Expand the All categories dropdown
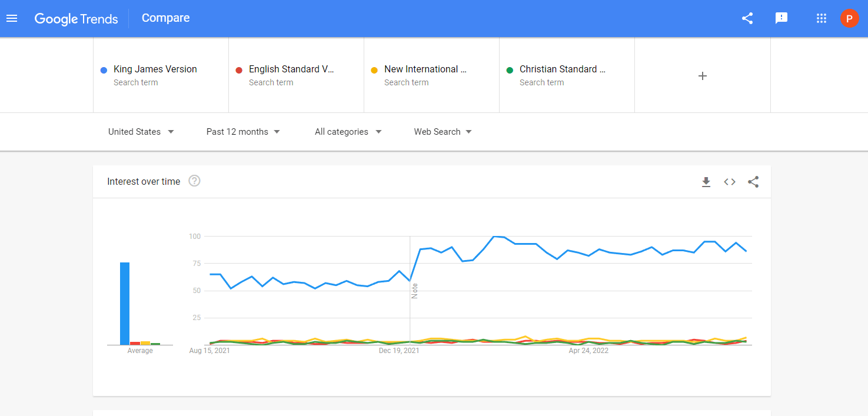Screen dimensions: 868x416 pyautogui.click(x=348, y=132)
